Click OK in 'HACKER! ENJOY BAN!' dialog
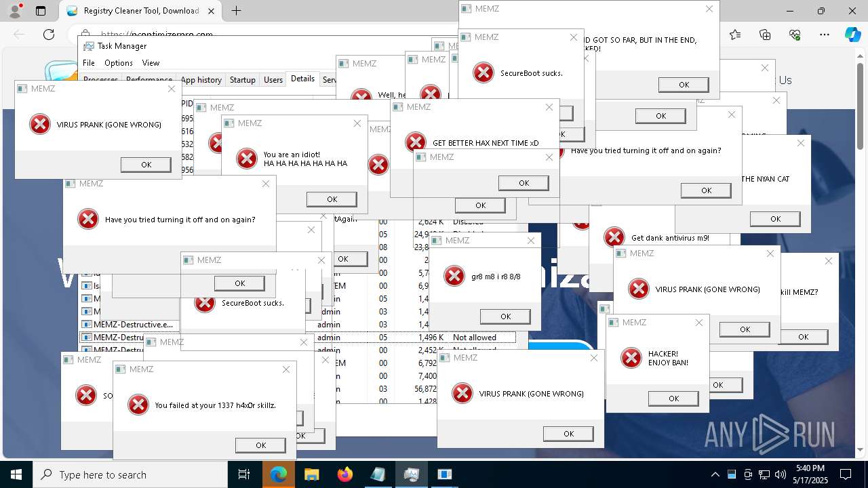868x488 pixels. coord(673,399)
